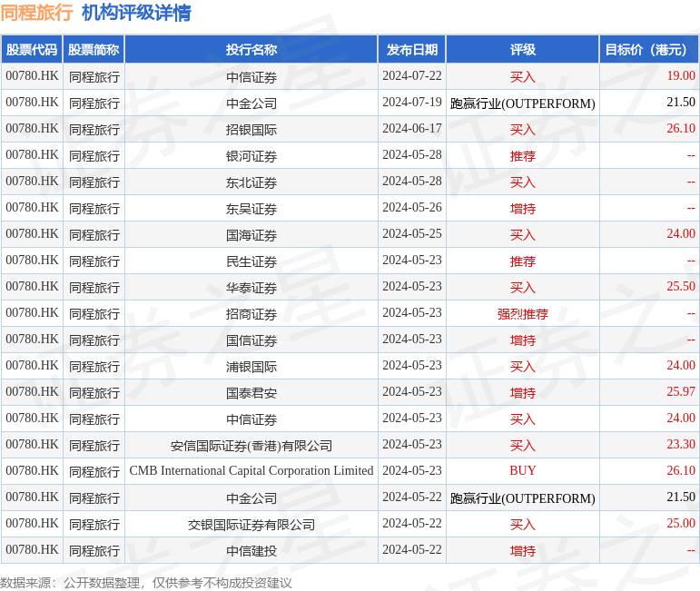Click 增持 rating in 国泰君安 row
The width and height of the screenshot is (700, 591).
coord(523,393)
